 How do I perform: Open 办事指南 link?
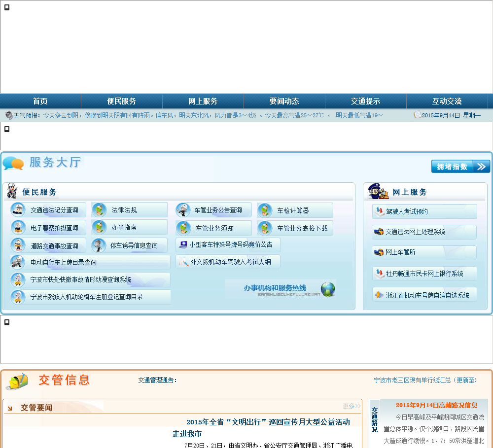(124, 227)
